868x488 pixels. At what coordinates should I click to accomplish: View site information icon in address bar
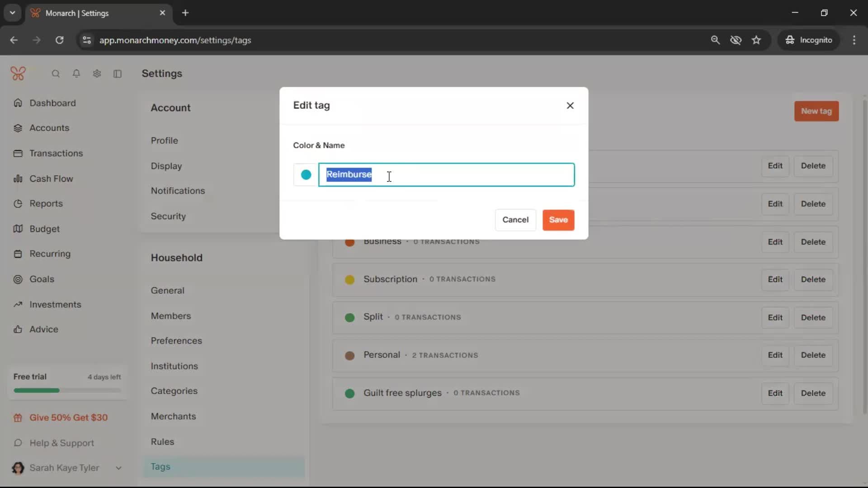coord(87,40)
